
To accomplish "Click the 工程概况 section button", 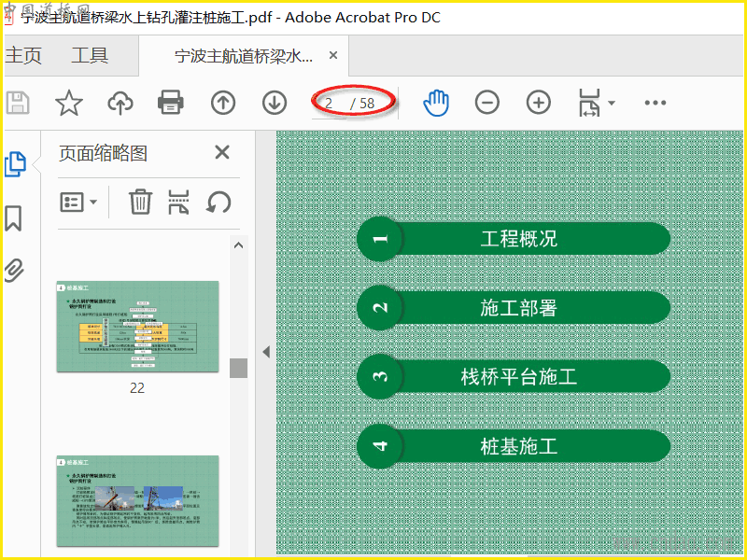I will pos(514,239).
